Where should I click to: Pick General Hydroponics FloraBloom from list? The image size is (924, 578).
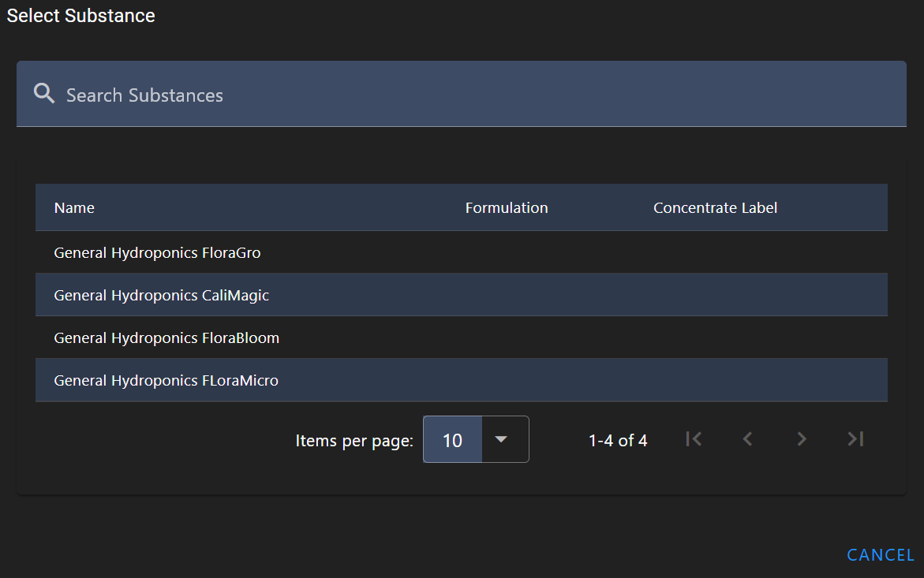pyautogui.click(x=166, y=338)
